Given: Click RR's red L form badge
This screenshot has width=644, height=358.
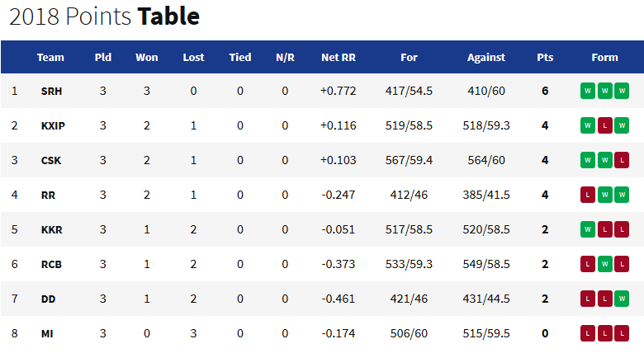Looking at the screenshot, I should coord(588,195).
